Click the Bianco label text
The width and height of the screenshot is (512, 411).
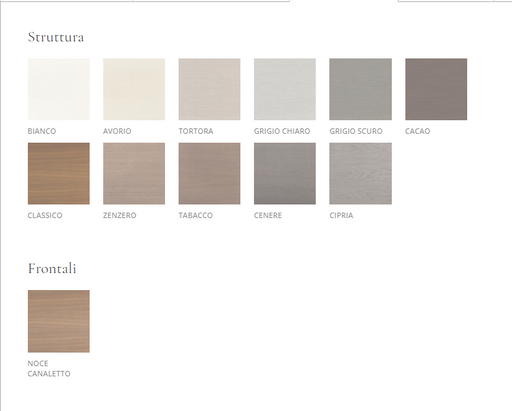(42, 131)
